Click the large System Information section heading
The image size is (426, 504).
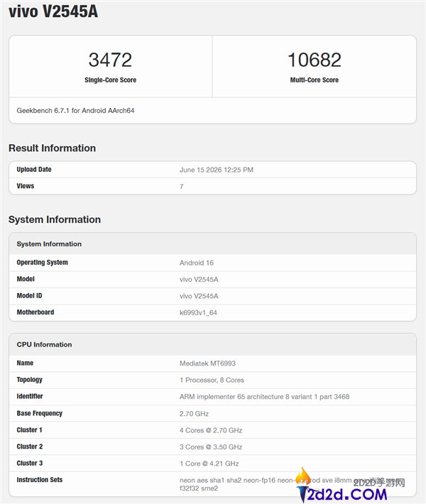(55, 219)
